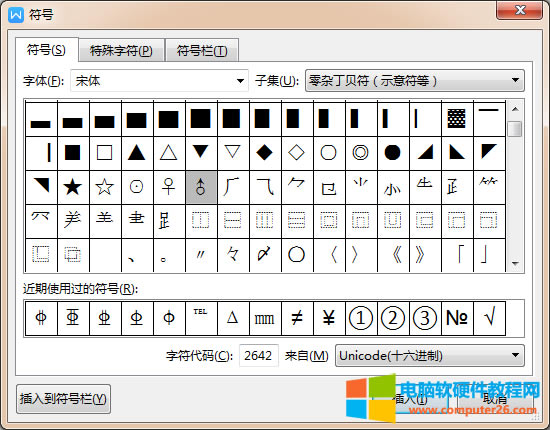Choose the white diamond symbol
The width and height of the screenshot is (550, 430).
[296, 153]
